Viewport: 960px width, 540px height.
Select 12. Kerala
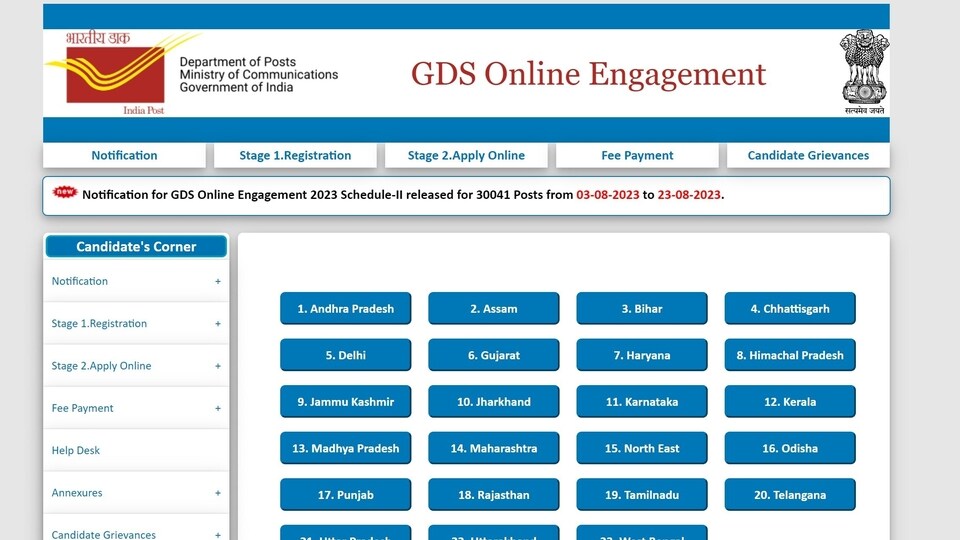point(790,402)
